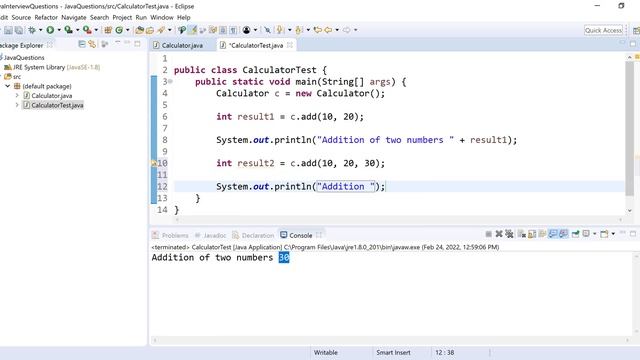Viewport: 640px width, 360px height.
Task: Click the Open Task folder icon
Action: [150, 30]
